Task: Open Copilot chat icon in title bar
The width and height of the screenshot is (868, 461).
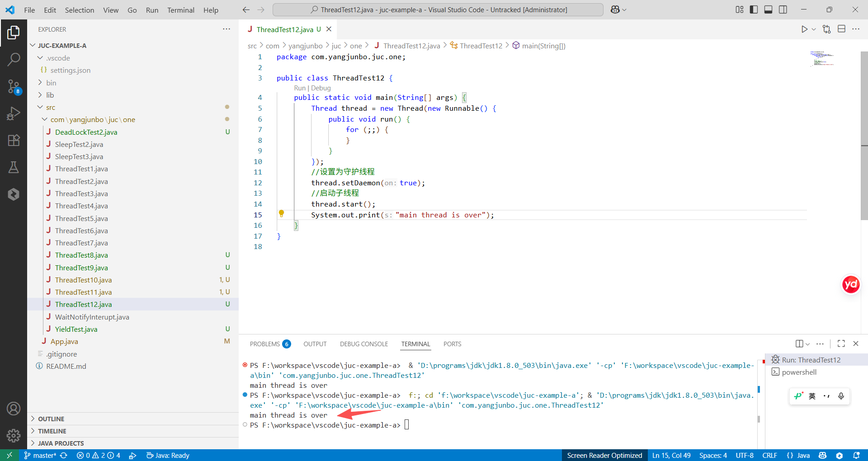Action: pos(615,9)
